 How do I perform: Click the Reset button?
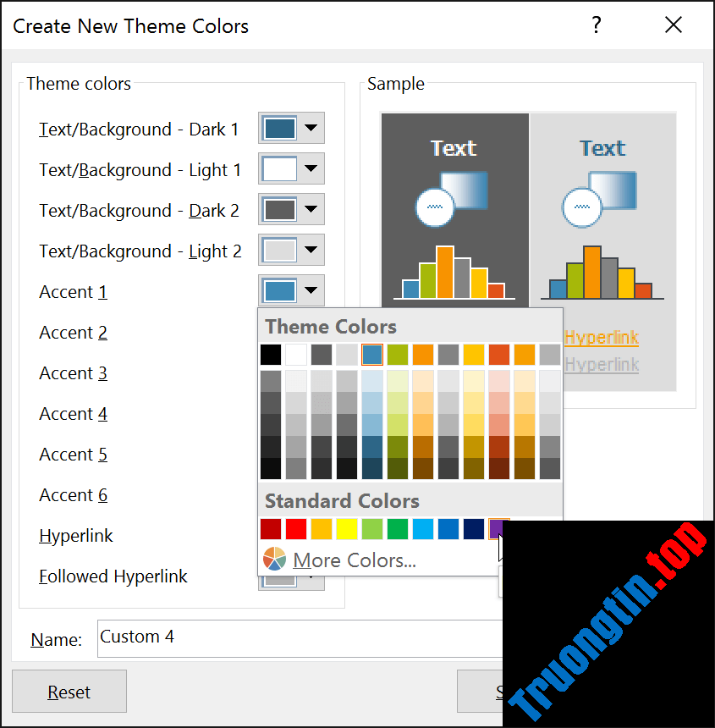(69, 692)
